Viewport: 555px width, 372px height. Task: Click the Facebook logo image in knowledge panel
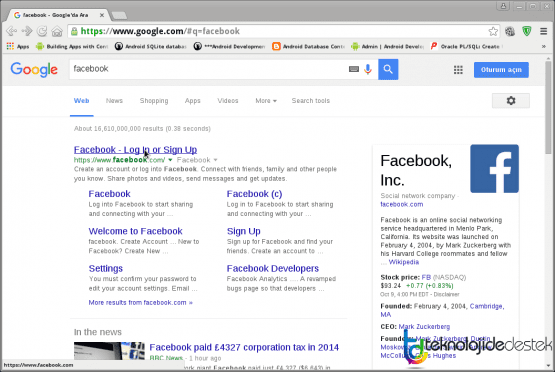point(494,168)
